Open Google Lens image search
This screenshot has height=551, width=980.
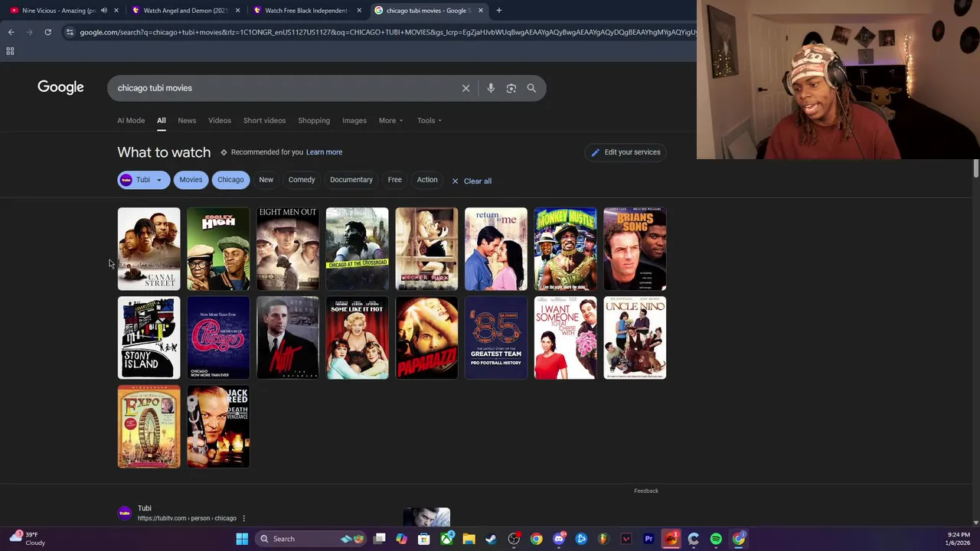(x=511, y=88)
